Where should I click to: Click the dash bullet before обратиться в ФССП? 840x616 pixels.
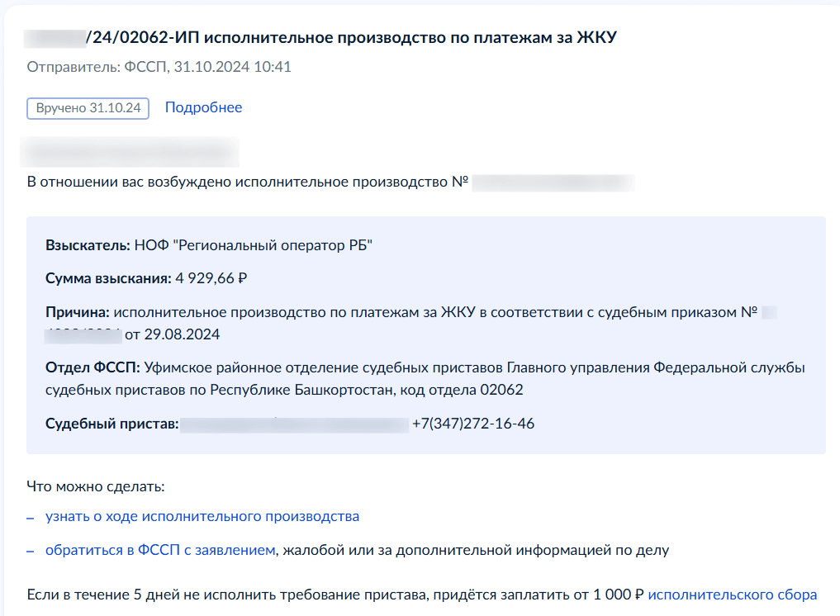(31, 552)
